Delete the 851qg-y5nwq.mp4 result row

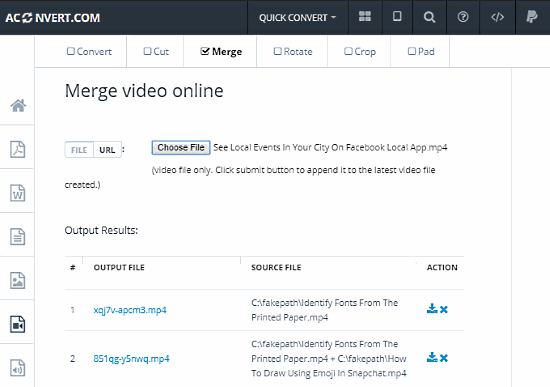444,358
